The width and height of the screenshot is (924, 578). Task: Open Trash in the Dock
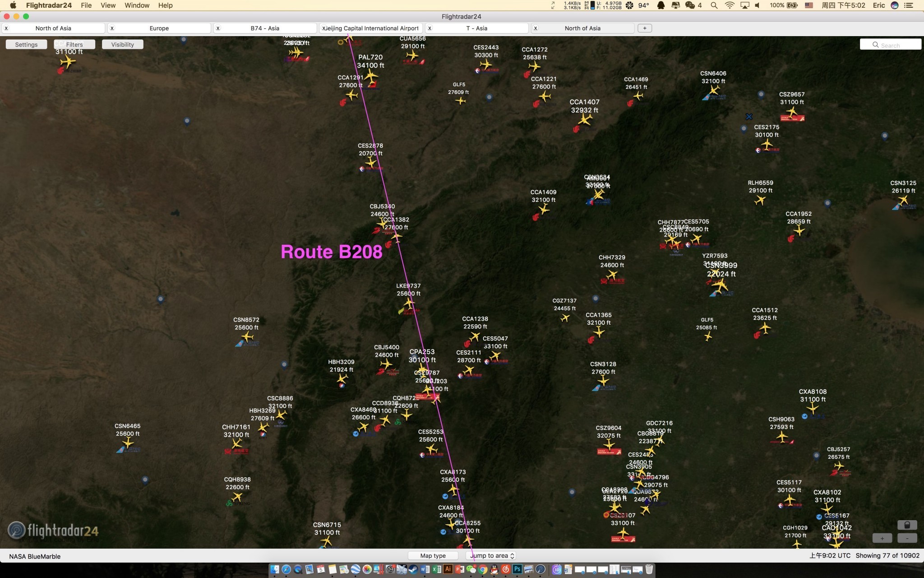649,569
